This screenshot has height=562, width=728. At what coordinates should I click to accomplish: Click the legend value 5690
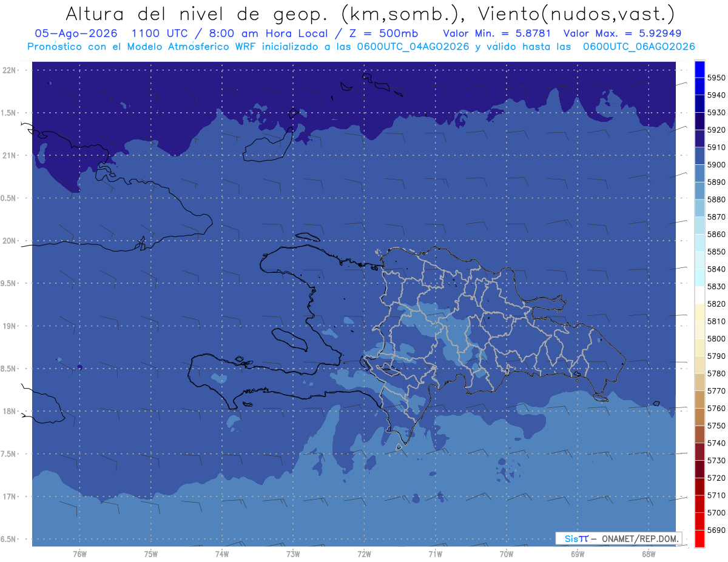click(716, 530)
